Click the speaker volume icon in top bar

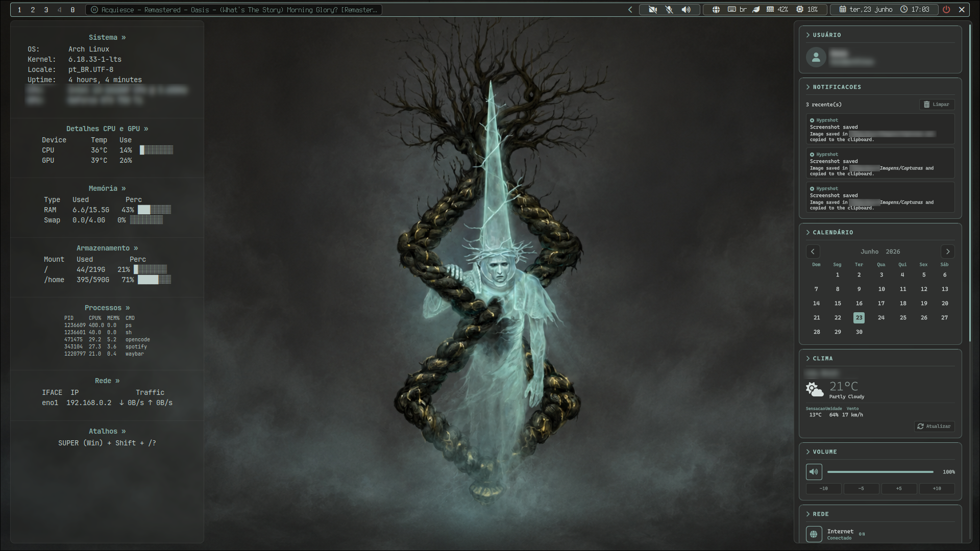(686, 10)
